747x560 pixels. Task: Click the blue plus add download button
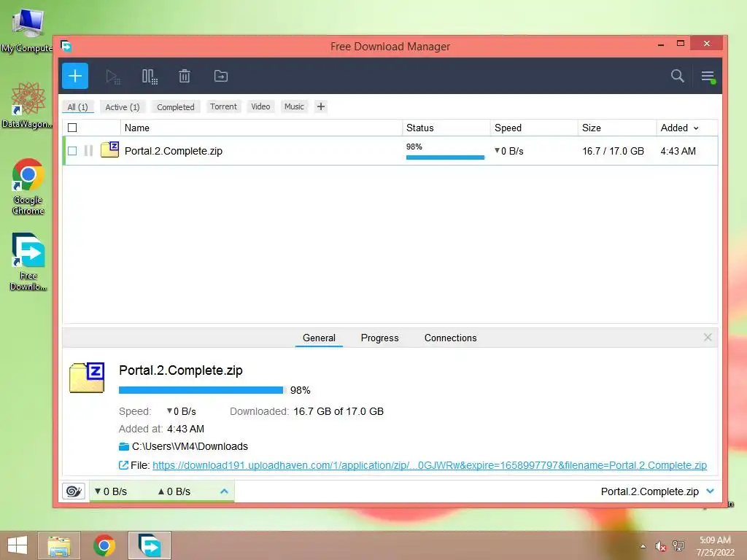tap(75, 76)
